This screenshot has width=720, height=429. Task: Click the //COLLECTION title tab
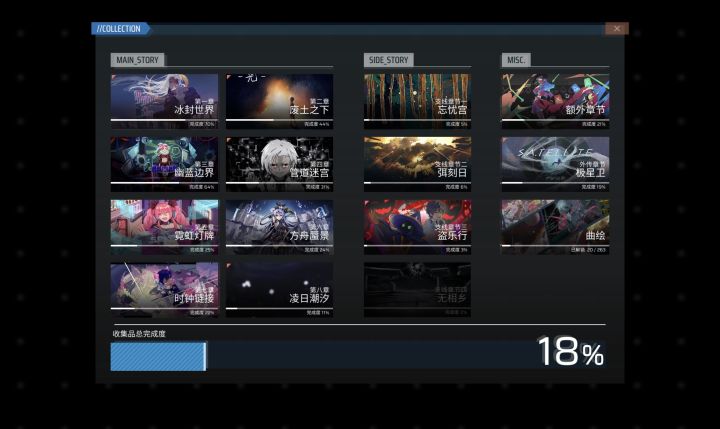coord(120,28)
